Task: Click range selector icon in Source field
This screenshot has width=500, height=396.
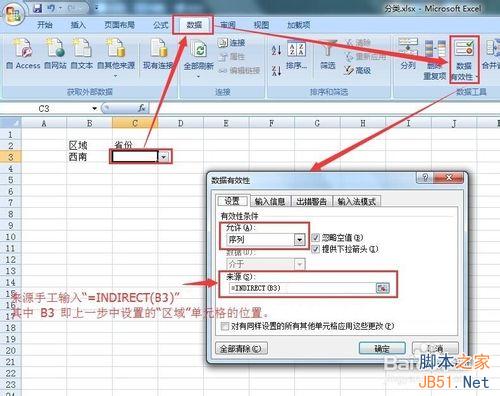Action: pyautogui.click(x=382, y=288)
